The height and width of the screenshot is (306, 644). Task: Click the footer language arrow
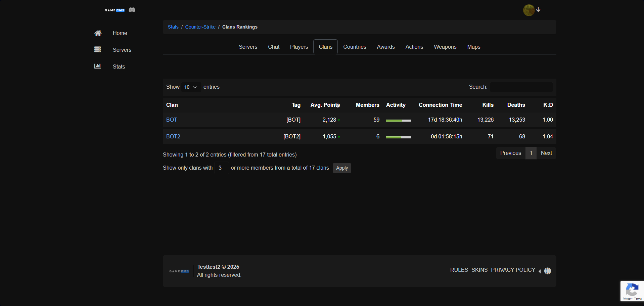(540, 271)
